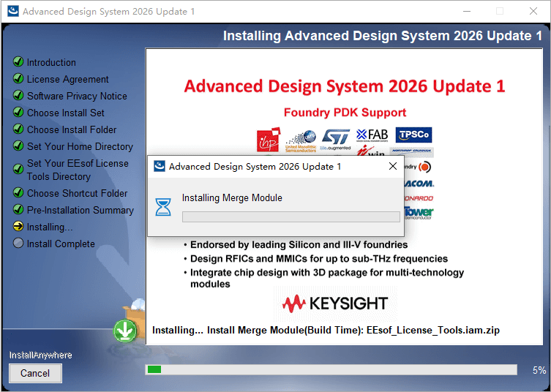
Task: Click the ADS app icon in main title bar
Action: 13,11
